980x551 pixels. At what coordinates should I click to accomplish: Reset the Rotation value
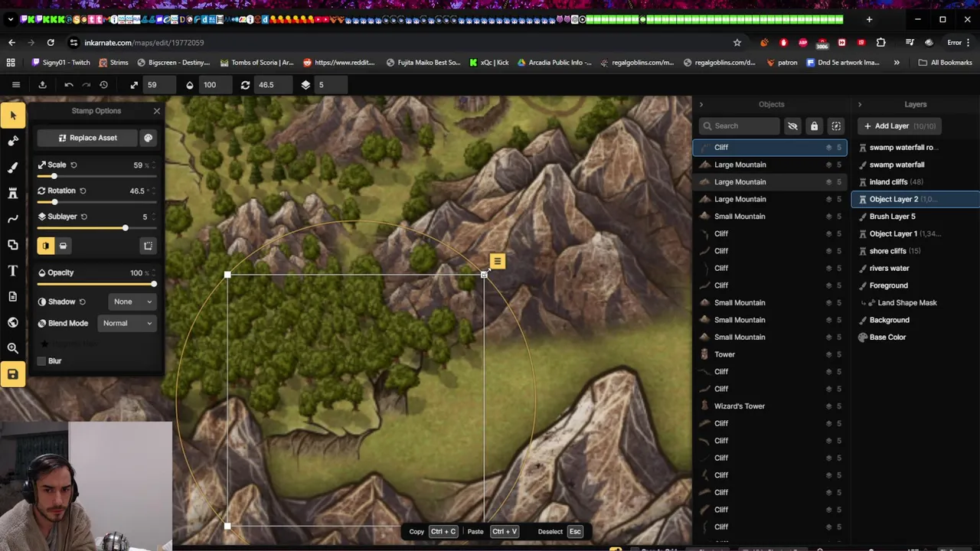83,191
